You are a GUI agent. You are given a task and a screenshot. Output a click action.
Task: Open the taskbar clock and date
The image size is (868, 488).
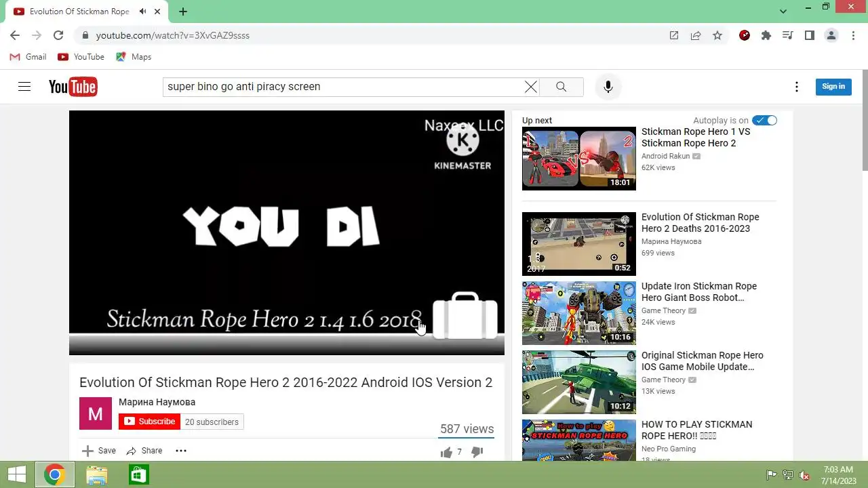[x=838, y=474]
